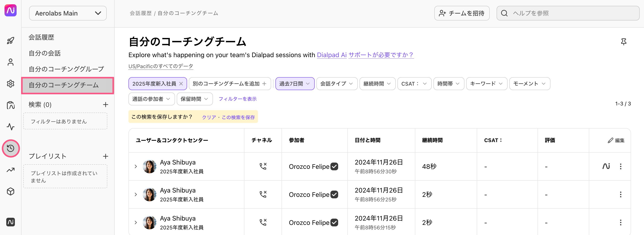Open more options menu for the 午前8時56分15秒 call
This screenshot has height=235, width=644.
point(621,222)
